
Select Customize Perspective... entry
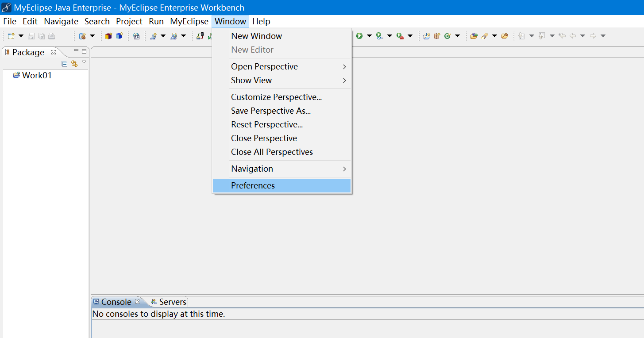pyautogui.click(x=282, y=97)
